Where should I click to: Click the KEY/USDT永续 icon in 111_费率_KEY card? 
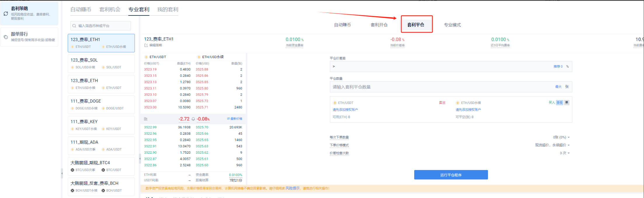tap(72, 129)
